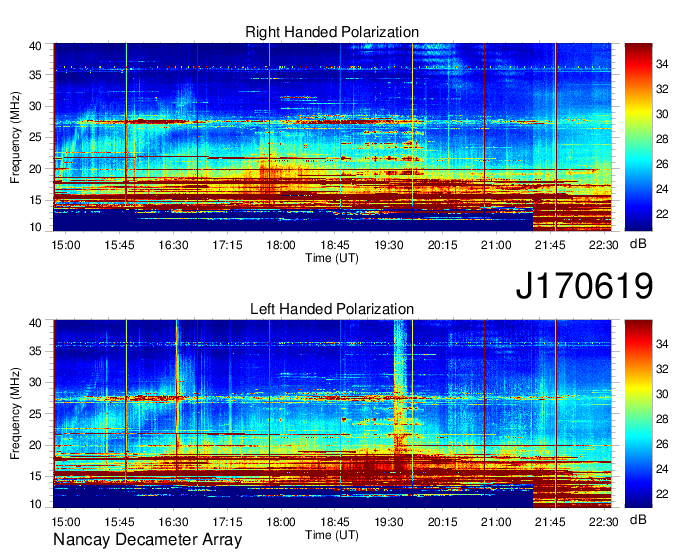The width and height of the screenshot is (680, 552).
Task: Click "Time (UT)" label under left-handed plot
Action: pyautogui.click(x=332, y=535)
